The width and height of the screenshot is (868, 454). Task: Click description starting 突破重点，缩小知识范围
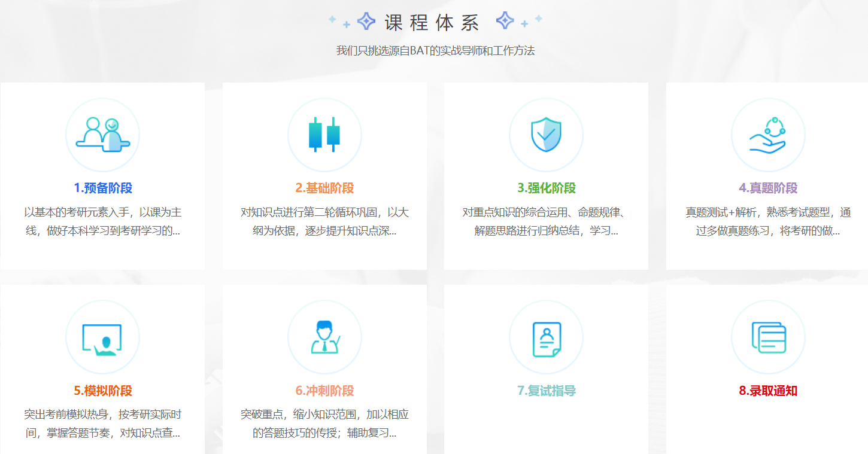point(324,424)
